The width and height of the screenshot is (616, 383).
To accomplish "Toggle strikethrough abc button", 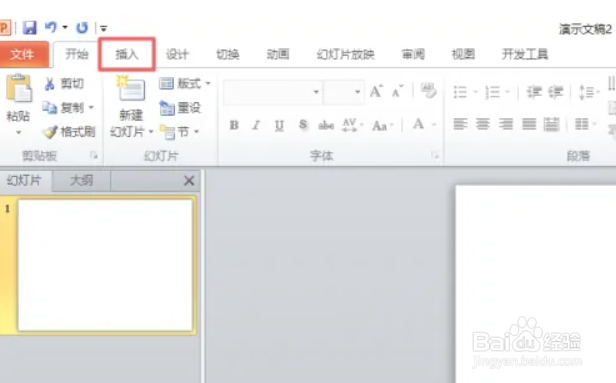I will click(x=326, y=125).
